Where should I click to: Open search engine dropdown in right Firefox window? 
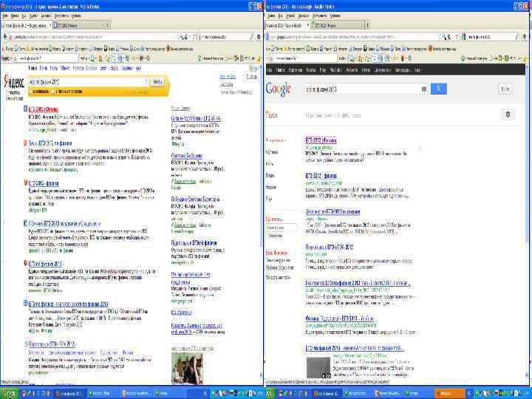click(x=465, y=37)
